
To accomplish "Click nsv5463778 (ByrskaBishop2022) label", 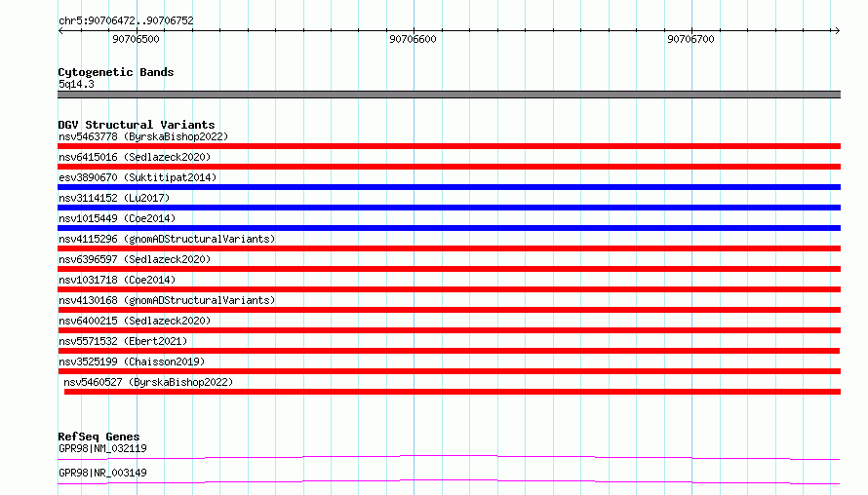I will coord(143,136).
